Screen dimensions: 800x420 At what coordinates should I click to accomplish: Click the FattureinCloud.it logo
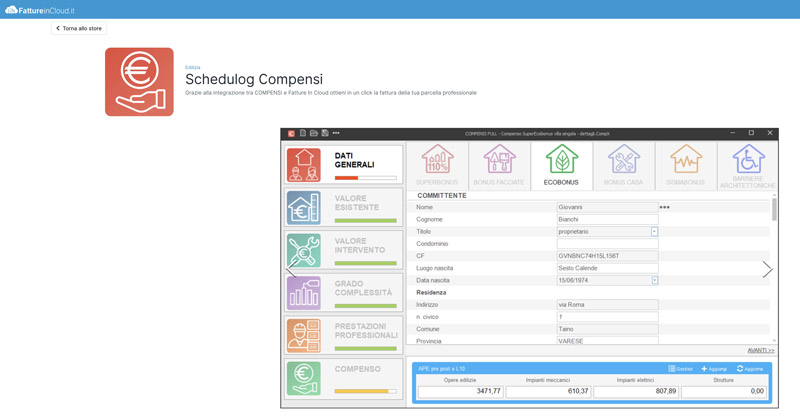pyautogui.click(x=39, y=10)
